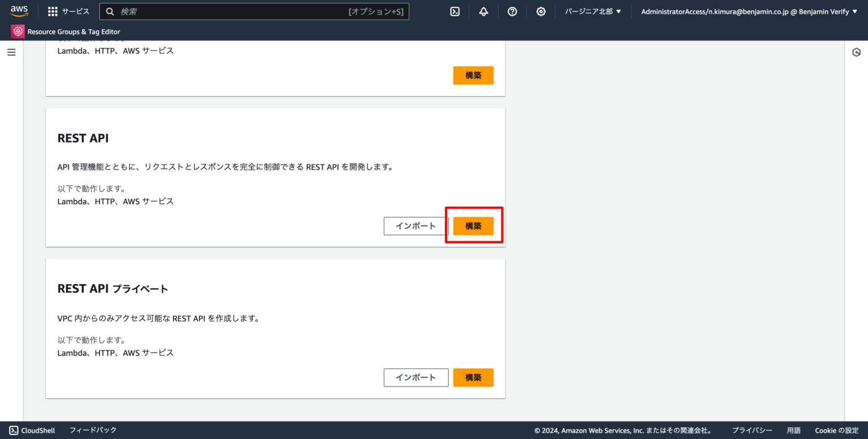
Task: Open the AWS services grid menu
Action: pos(53,11)
